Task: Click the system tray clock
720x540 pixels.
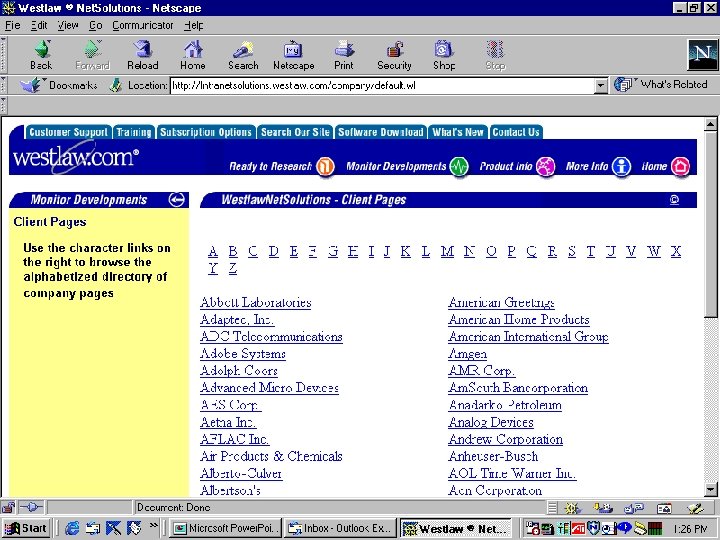Action: pyautogui.click(x=691, y=529)
